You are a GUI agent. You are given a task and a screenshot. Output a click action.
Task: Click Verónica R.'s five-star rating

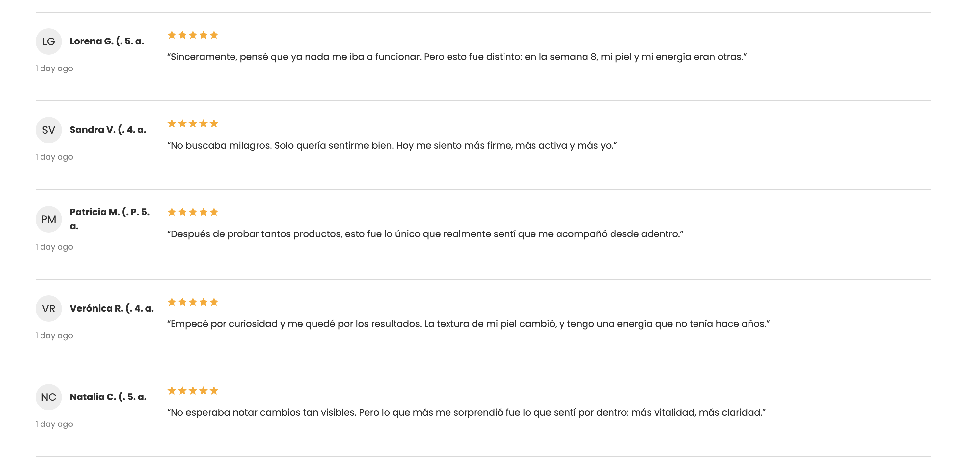(x=193, y=302)
